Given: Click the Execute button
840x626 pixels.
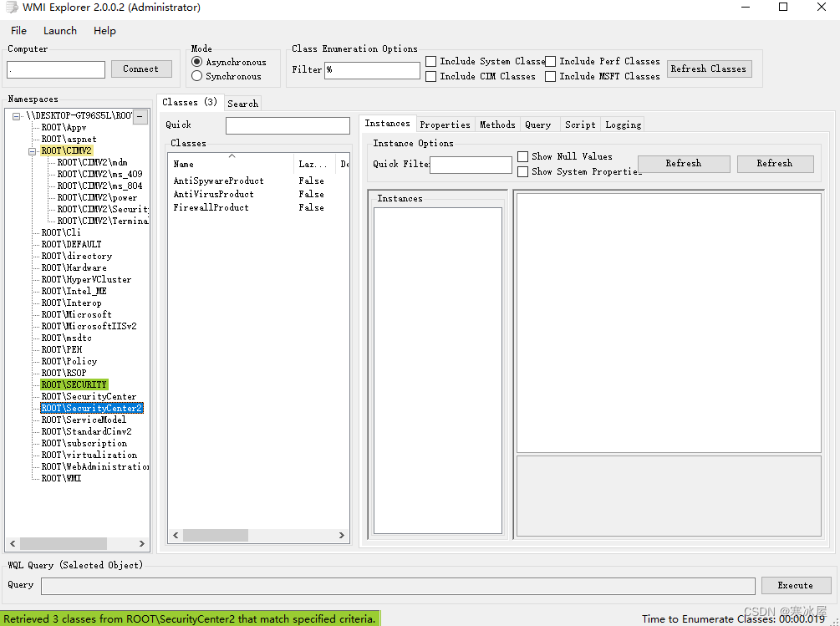Looking at the screenshot, I should pos(796,585).
